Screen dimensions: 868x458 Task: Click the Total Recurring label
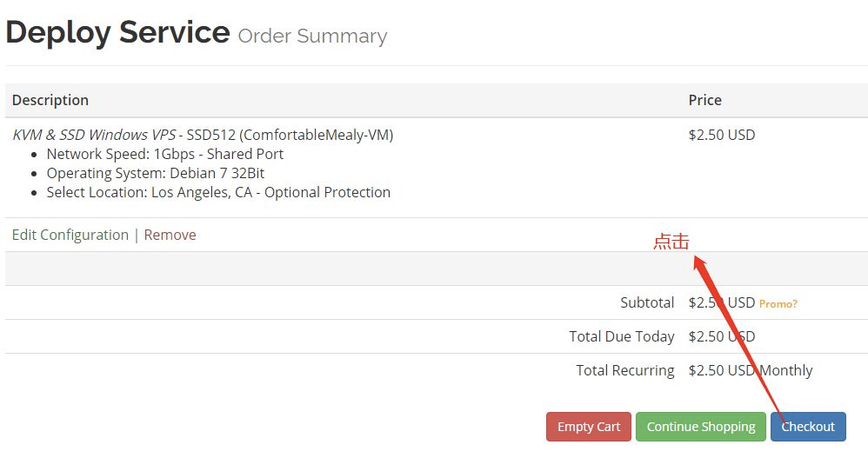pos(624,370)
